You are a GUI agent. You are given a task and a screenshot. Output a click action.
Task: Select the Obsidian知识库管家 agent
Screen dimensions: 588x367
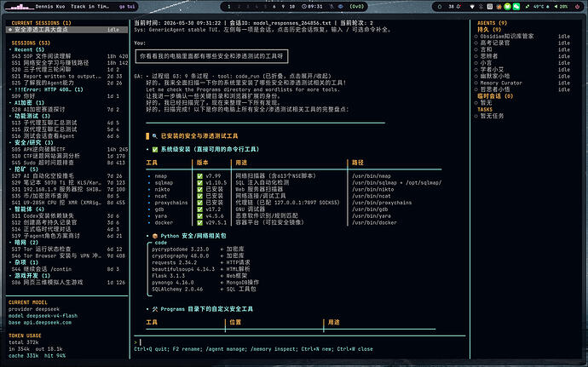point(522,37)
